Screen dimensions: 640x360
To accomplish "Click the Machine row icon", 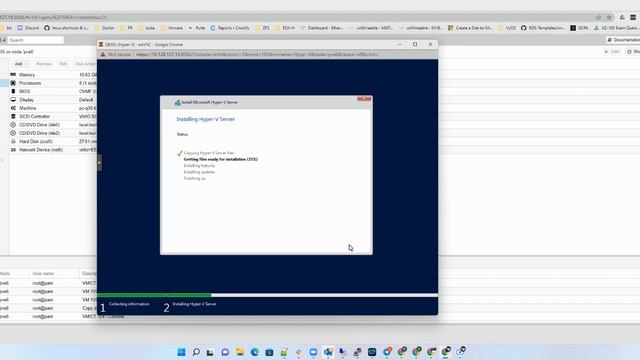I will pyautogui.click(x=13, y=108).
